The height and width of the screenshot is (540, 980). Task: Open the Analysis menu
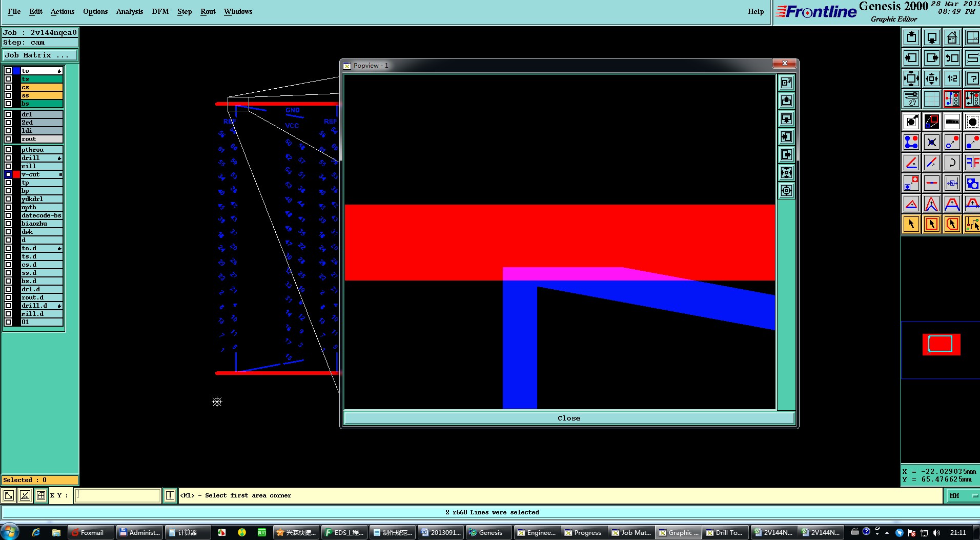130,11
